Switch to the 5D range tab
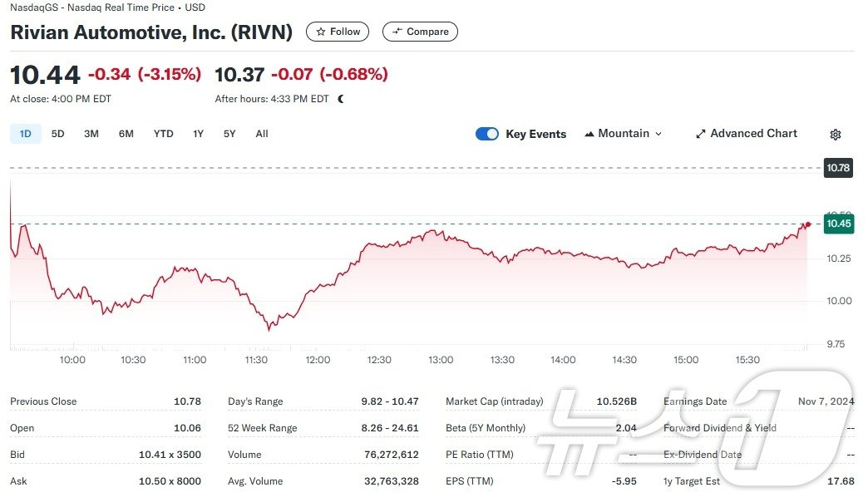This screenshot has width=868, height=502. click(57, 134)
